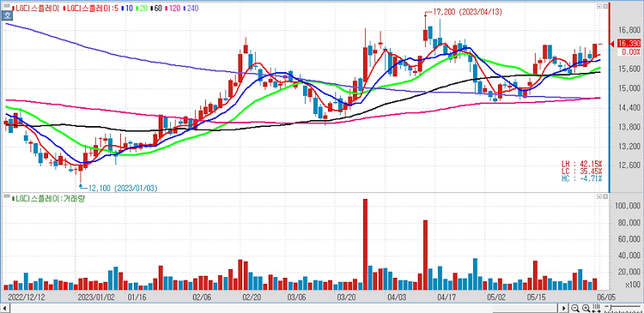
Task: Click the 12,100 (2023/01/03) low price label
Action: point(123,188)
